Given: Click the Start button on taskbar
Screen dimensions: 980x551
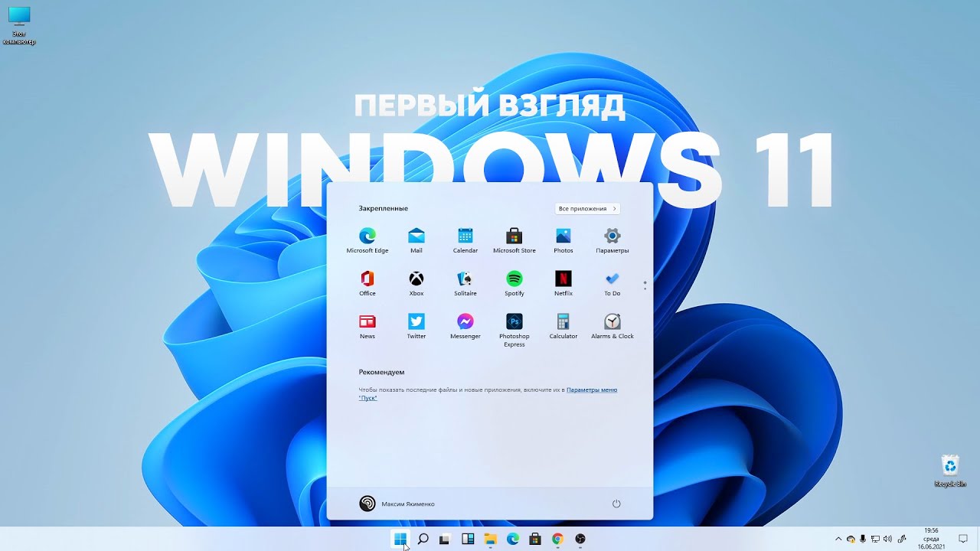Looking at the screenshot, I should coord(400,539).
